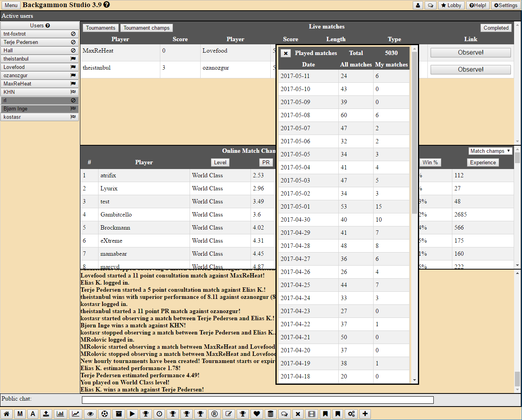
Task: Sort the champions table by Experience
Action: click(x=482, y=162)
